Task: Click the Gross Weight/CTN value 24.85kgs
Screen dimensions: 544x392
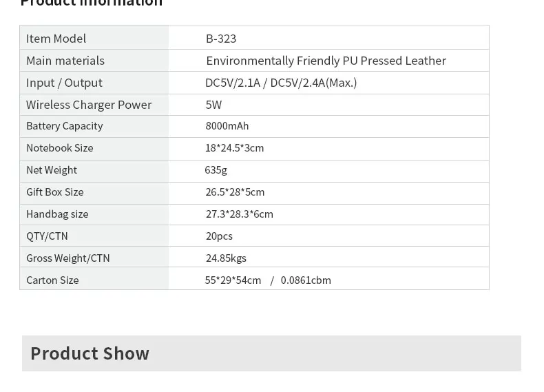Action: (x=226, y=258)
